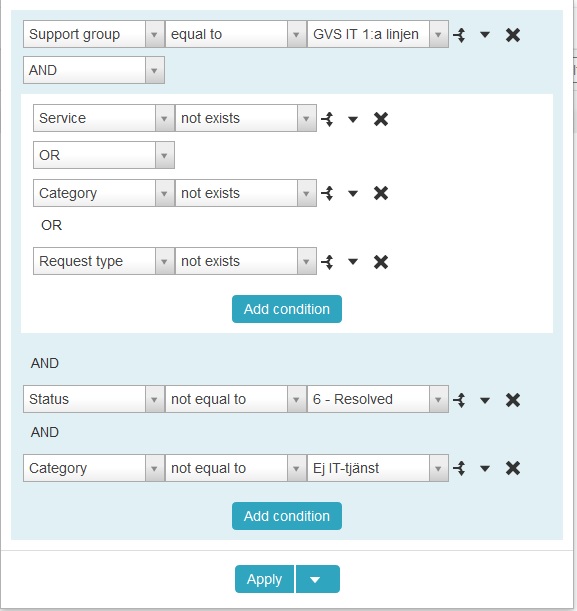Change the top AND operator dropdown
This screenshot has width=577, height=611.
point(94,70)
